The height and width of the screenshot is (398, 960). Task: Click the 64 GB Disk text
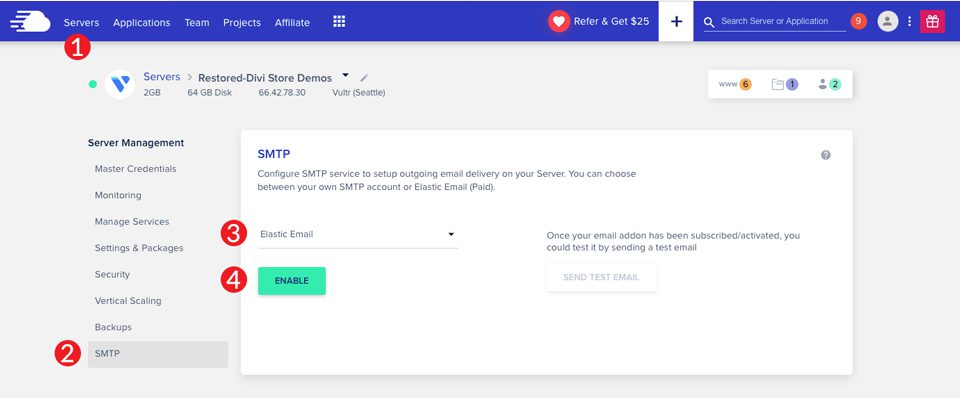tap(208, 93)
